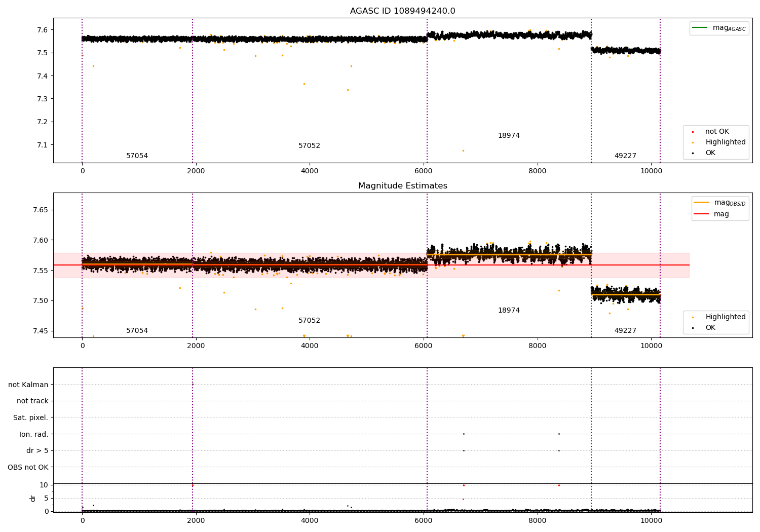Click the 7.65 y-axis tick label
This screenshot has width=760, height=532.
[x=40, y=210]
